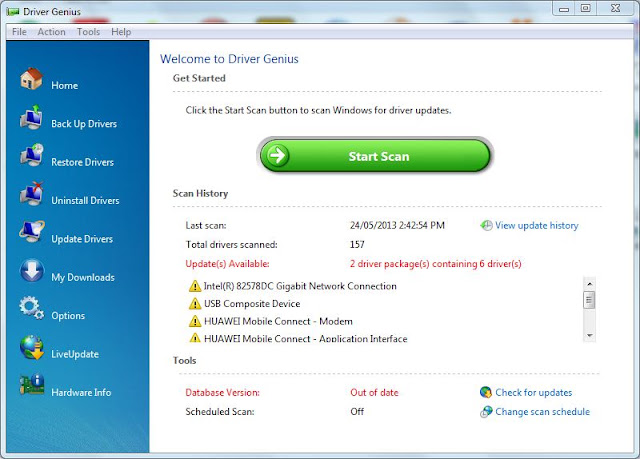The height and width of the screenshot is (459, 640).
Task: Select Uninstall Drivers label in sidebar
Action: pyautogui.click(x=85, y=200)
